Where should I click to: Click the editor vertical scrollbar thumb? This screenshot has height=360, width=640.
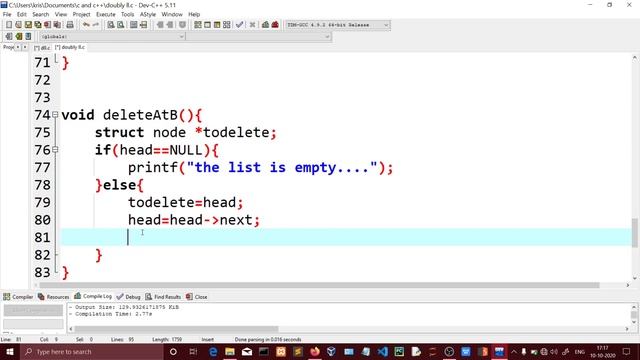(635, 233)
